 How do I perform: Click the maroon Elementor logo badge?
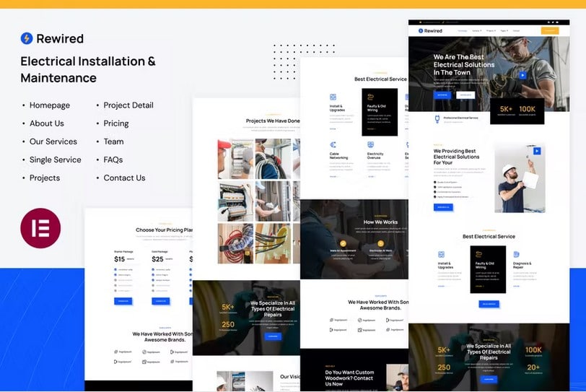point(40,228)
